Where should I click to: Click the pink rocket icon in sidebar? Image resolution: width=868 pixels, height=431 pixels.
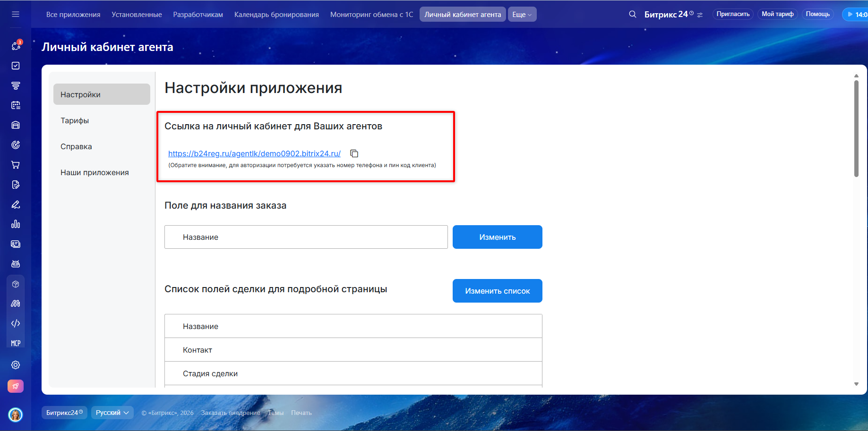point(16,386)
